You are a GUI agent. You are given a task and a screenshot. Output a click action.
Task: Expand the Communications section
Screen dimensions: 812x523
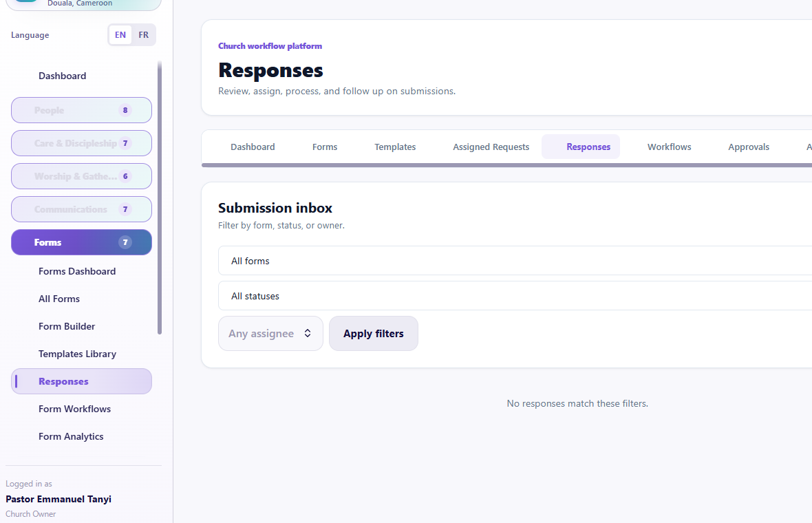[x=81, y=209]
